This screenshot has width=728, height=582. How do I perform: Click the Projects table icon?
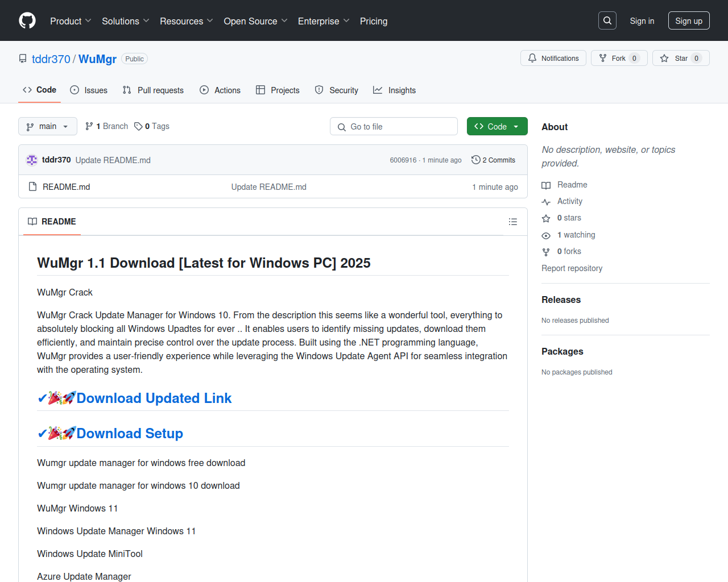260,90
